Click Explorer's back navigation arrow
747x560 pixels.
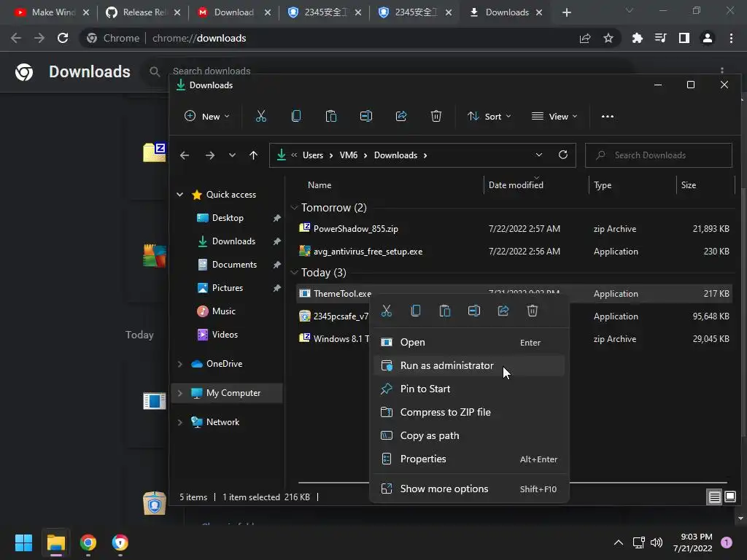pos(185,155)
